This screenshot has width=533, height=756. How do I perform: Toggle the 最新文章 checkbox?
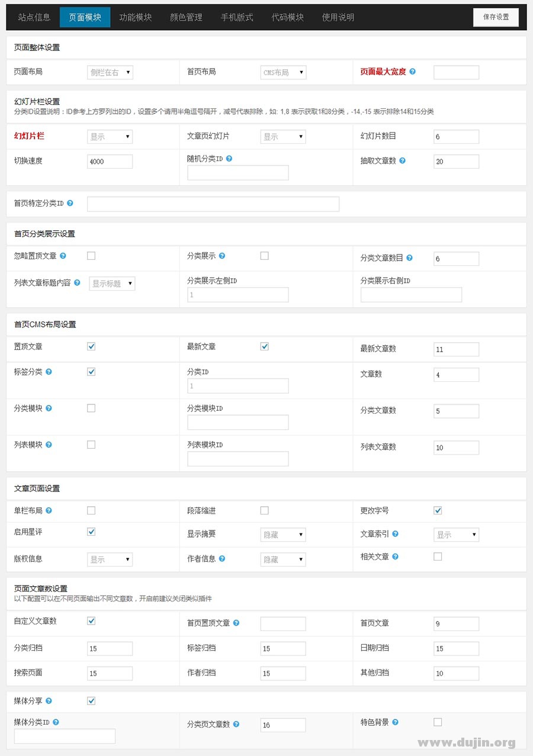click(x=265, y=346)
